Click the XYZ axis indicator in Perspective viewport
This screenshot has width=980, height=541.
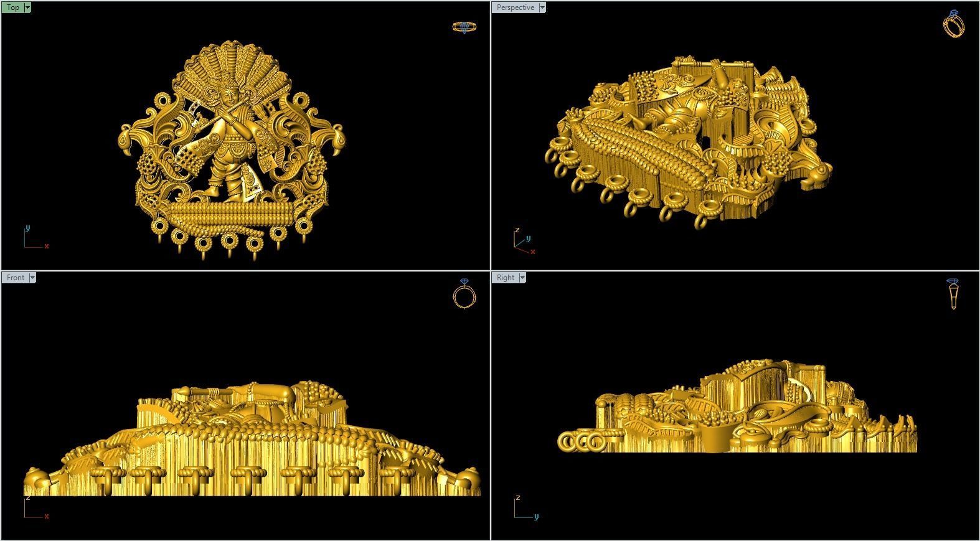(x=524, y=241)
